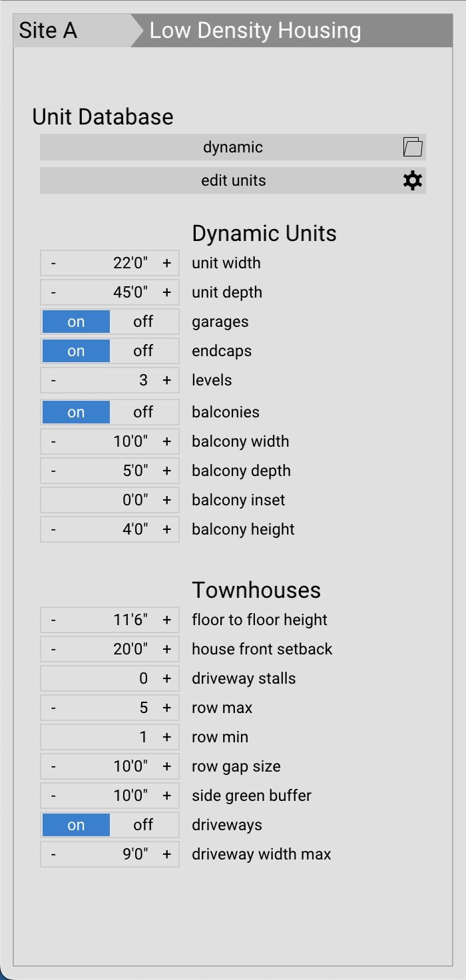
Task: Switch balconies to off
Action: [x=143, y=411]
